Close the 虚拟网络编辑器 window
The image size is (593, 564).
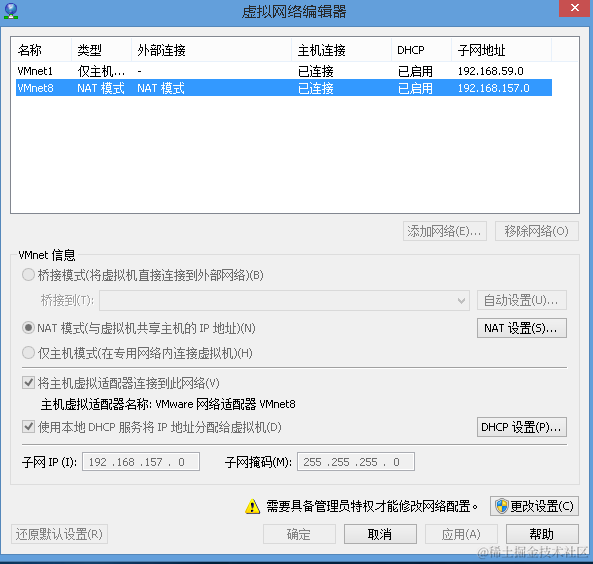coord(575,8)
